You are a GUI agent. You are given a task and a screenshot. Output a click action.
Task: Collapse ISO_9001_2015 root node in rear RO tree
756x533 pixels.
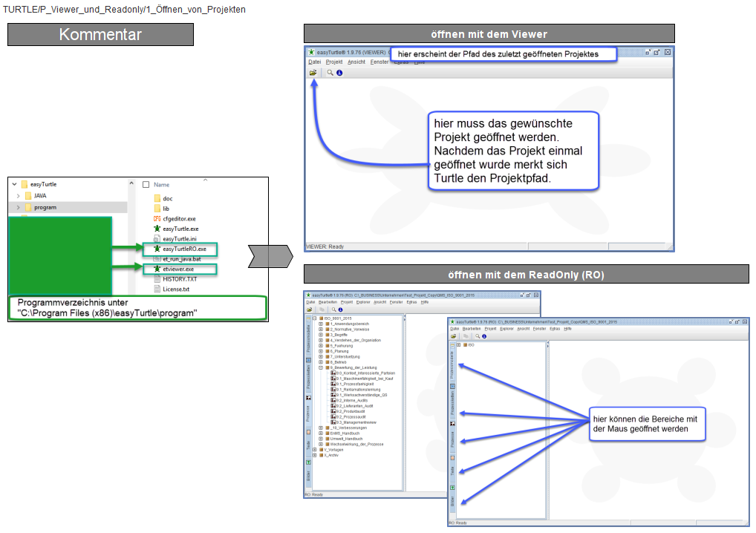point(315,318)
